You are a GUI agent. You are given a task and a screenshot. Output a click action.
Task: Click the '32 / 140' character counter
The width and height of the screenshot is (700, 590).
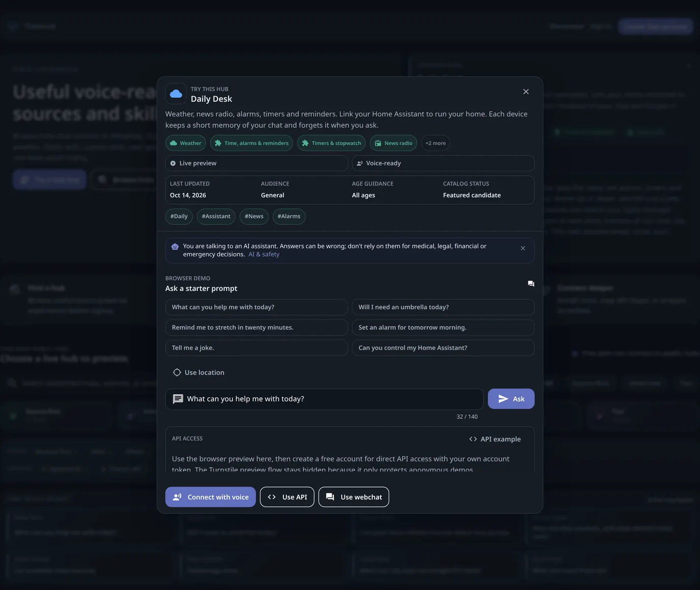coord(467,417)
